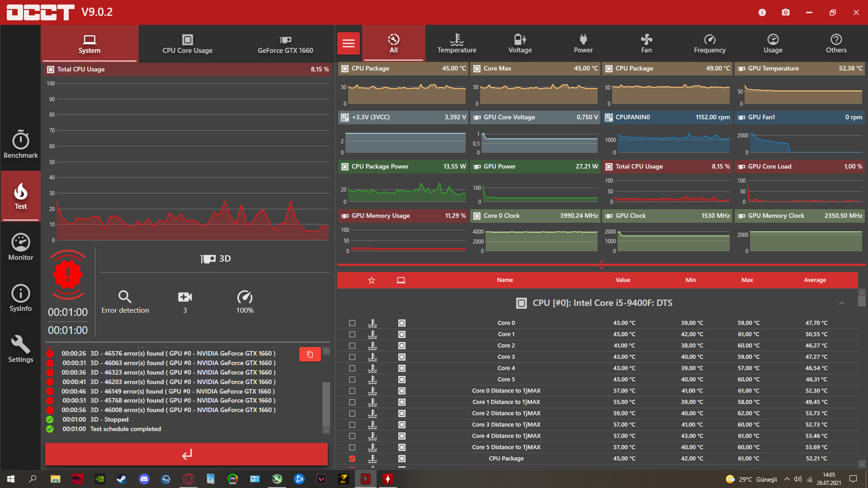868x488 pixels.
Task: Click the star favorite icon in table header
Action: click(371, 280)
